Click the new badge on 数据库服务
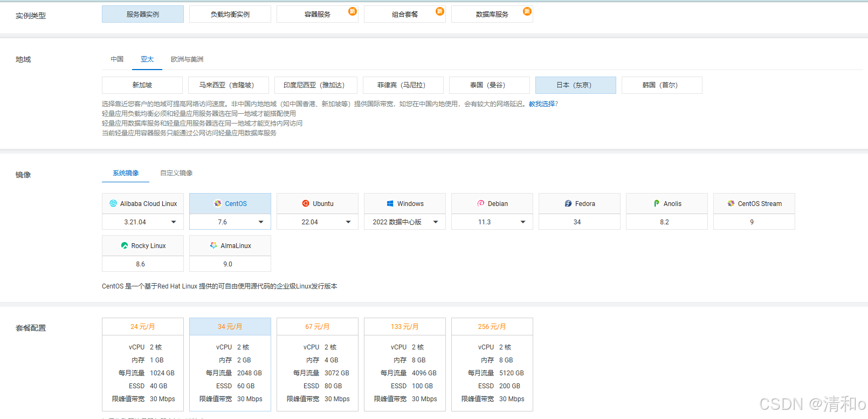 pyautogui.click(x=527, y=11)
